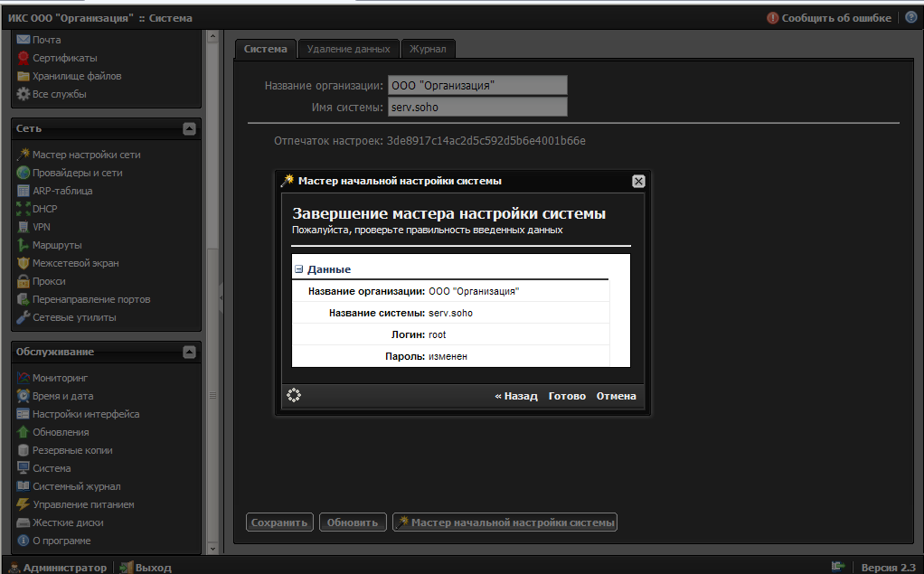The height and width of the screenshot is (574, 924).
Task: Click sidebar scrollbar down arrow
Action: pos(212,549)
